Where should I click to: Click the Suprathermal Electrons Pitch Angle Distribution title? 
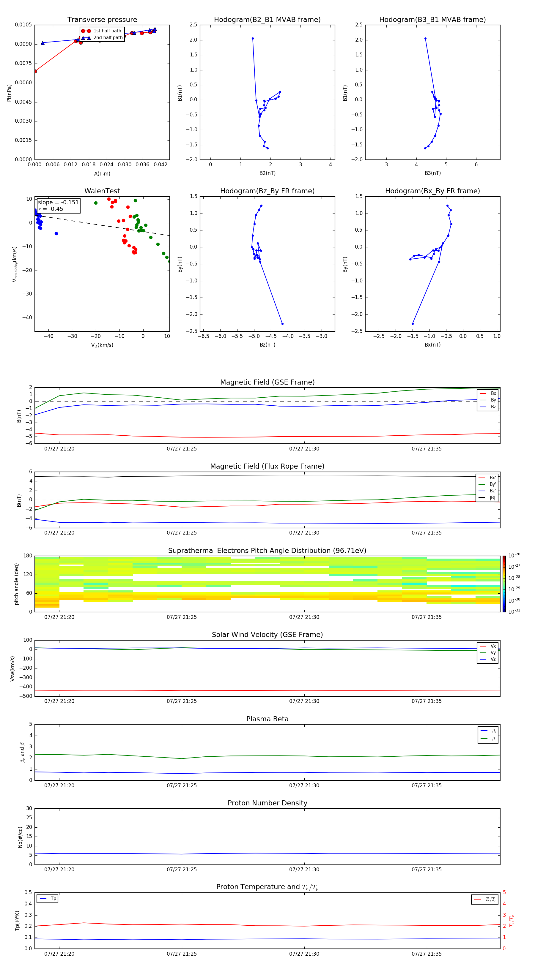[x=267, y=551]
